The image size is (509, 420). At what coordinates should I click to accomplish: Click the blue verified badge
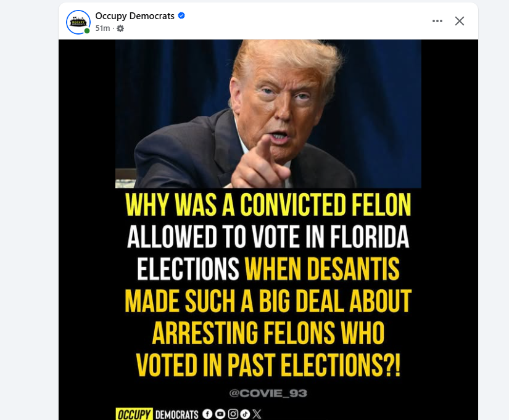point(181,16)
